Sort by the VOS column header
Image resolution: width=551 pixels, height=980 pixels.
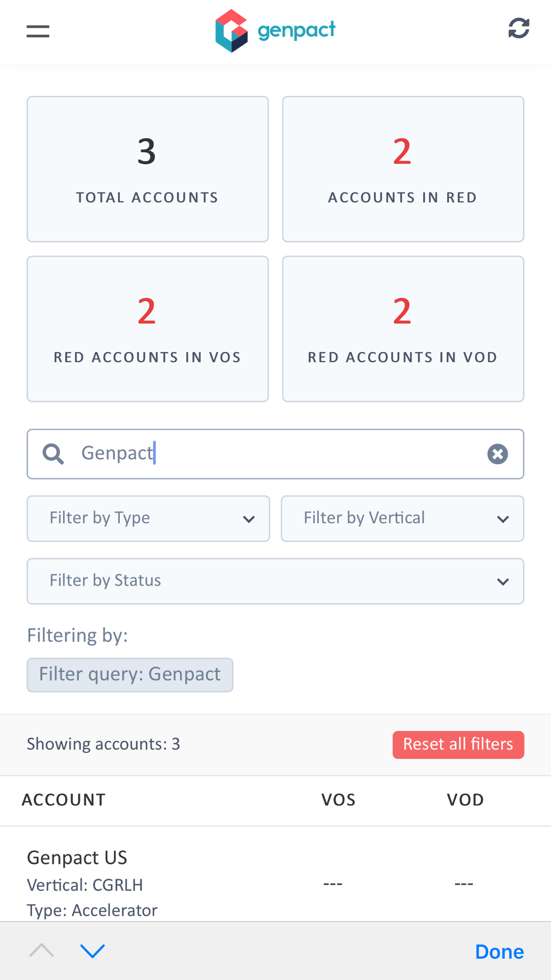[x=338, y=800]
